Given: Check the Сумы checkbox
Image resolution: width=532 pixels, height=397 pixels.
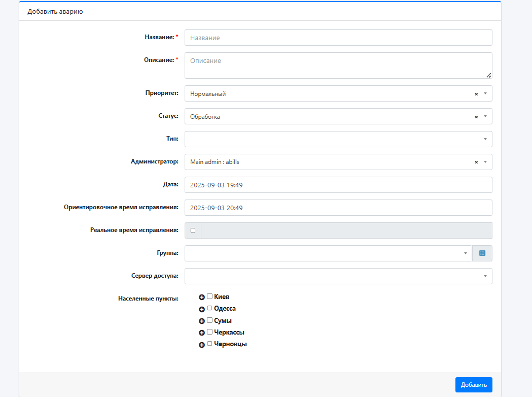Looking at the screenshot, I should pos(209,320).
